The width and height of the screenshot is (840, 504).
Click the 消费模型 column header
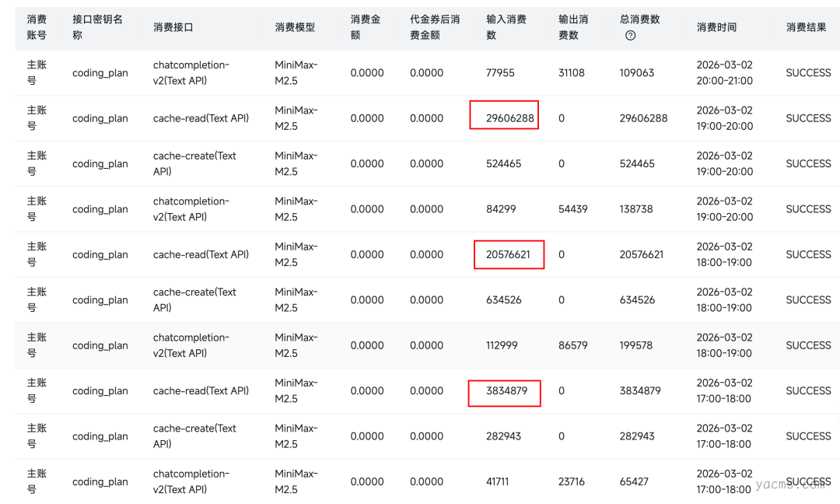[x=295, y=27]
